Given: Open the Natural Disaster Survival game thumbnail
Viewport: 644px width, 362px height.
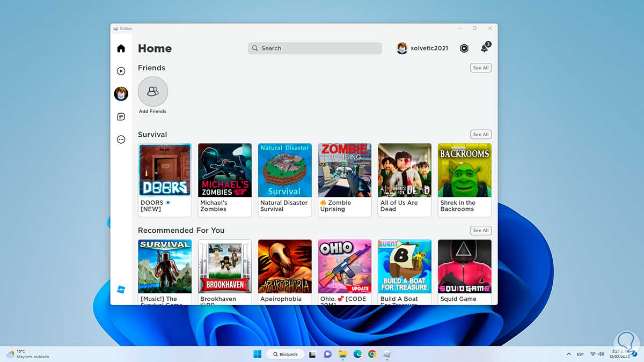Looking at the screenshot, I should point(284,170).
